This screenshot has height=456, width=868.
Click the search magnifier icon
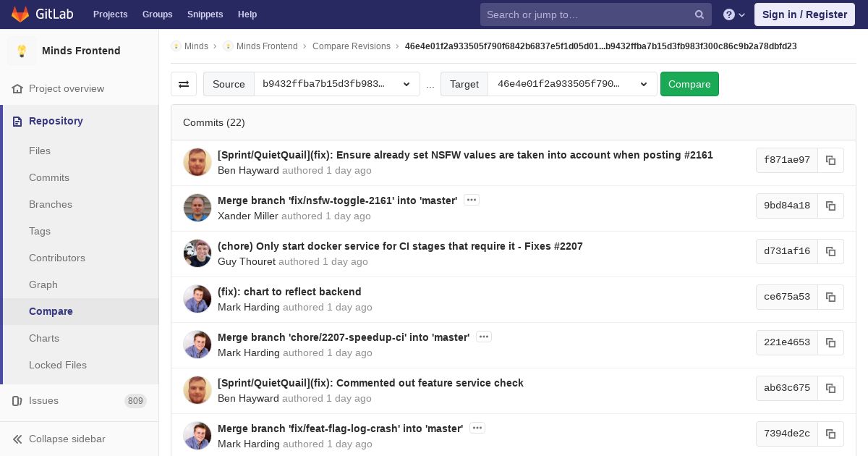pos(699,14)
